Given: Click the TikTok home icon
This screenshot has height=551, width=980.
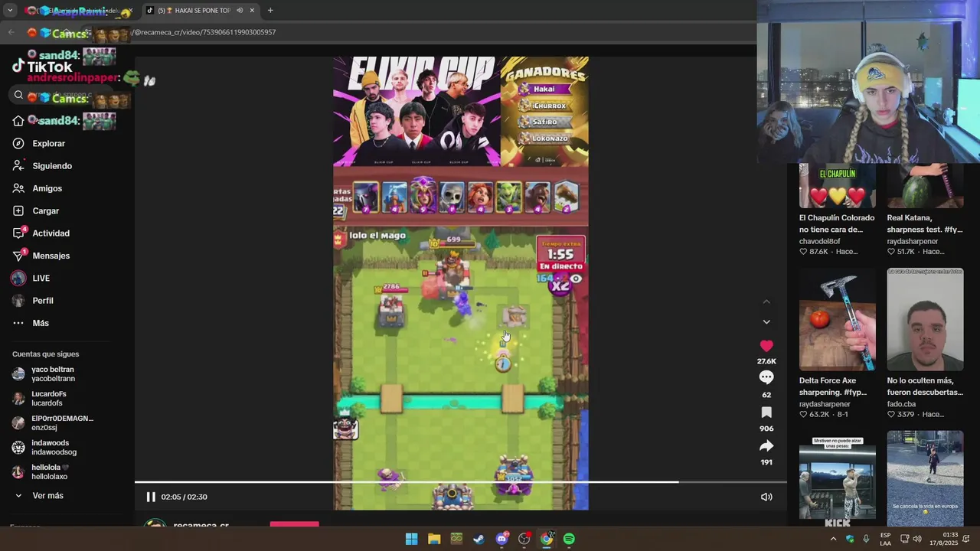Looking at the screenshot, I should [18, 121].
